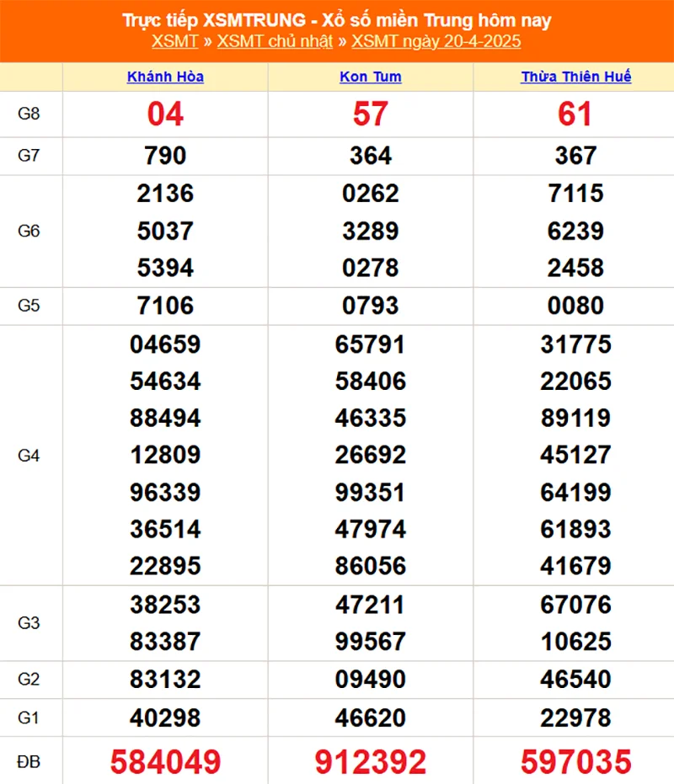Click G3 result 67076
The height and width of the screenshot is (784, 674).
575,605
